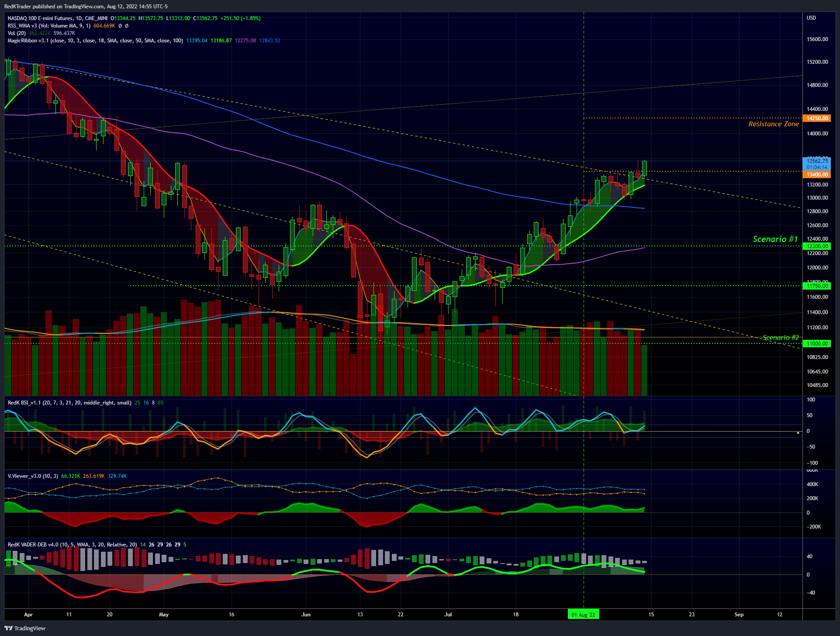The height and width of the screenshot is (636, 840).
Task: Click the green 11750.00 price label
Action: pyautogui.click(x=816, y=286)
